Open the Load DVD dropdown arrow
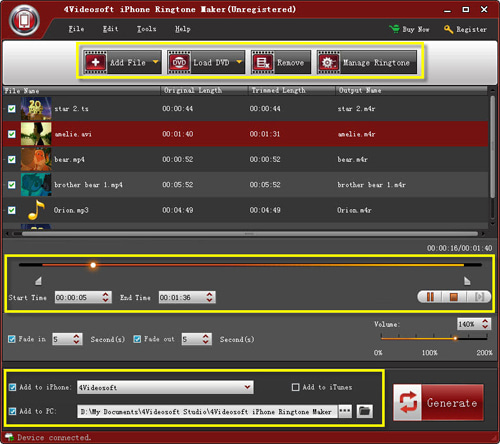This screenshot has height=444, width=500. click(x=239, y=62)
